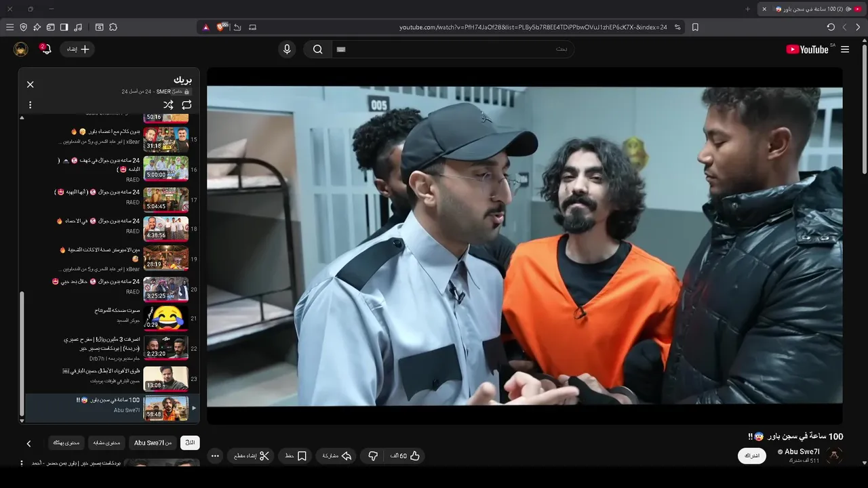Image resolution: width=868 pixels, height=488 pixels.
Task: Click the YouTube search magnifier button
Action: click(317, 49)
